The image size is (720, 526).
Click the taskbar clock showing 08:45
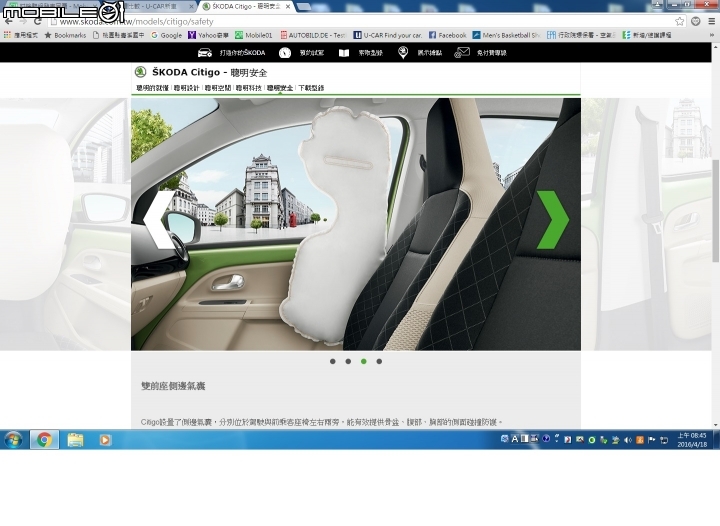click(x=692, y=440)
